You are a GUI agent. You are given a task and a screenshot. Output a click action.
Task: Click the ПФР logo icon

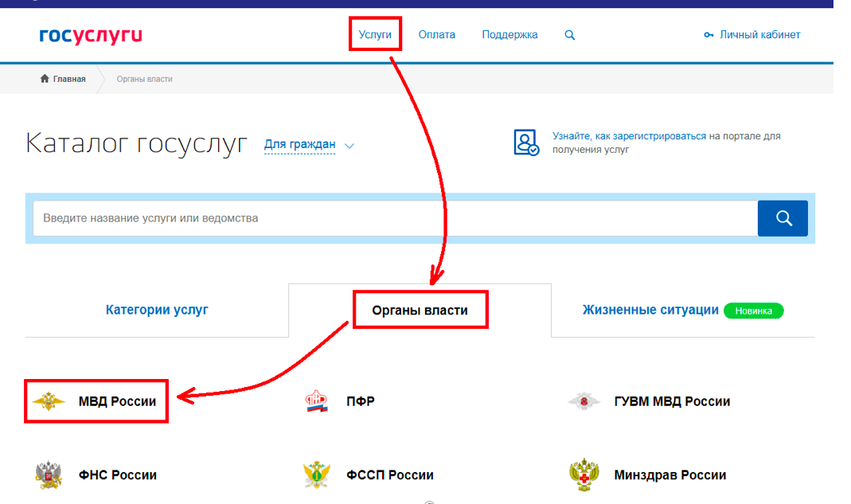point(316,401)
